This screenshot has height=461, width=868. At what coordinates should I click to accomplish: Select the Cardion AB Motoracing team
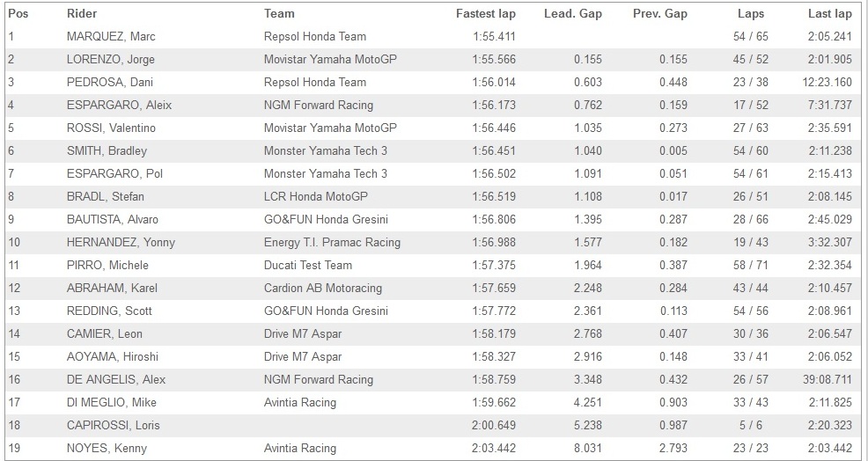[x=323, y=288]
